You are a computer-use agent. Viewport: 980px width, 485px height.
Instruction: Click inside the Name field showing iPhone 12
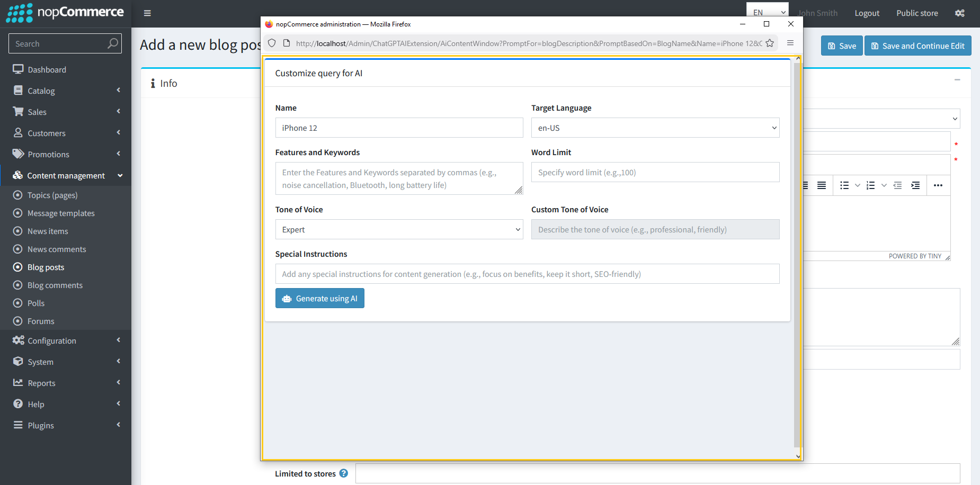click(399, 128)
